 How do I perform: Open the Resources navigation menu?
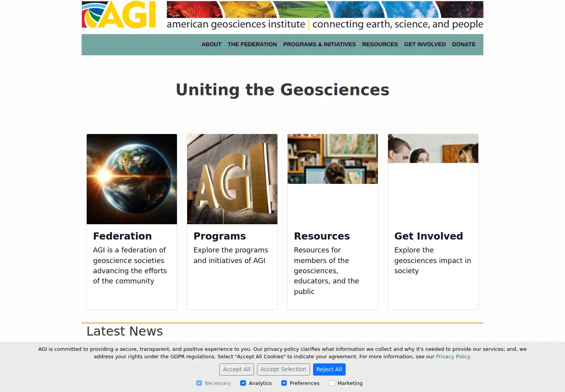[x=380, y=44]
